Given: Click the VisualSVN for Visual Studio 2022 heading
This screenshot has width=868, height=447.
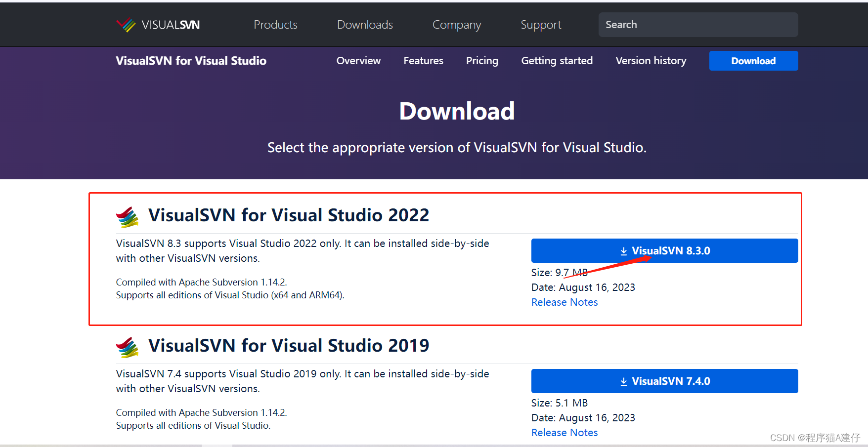Looking at the screenshot, I should tap(289, 215).
